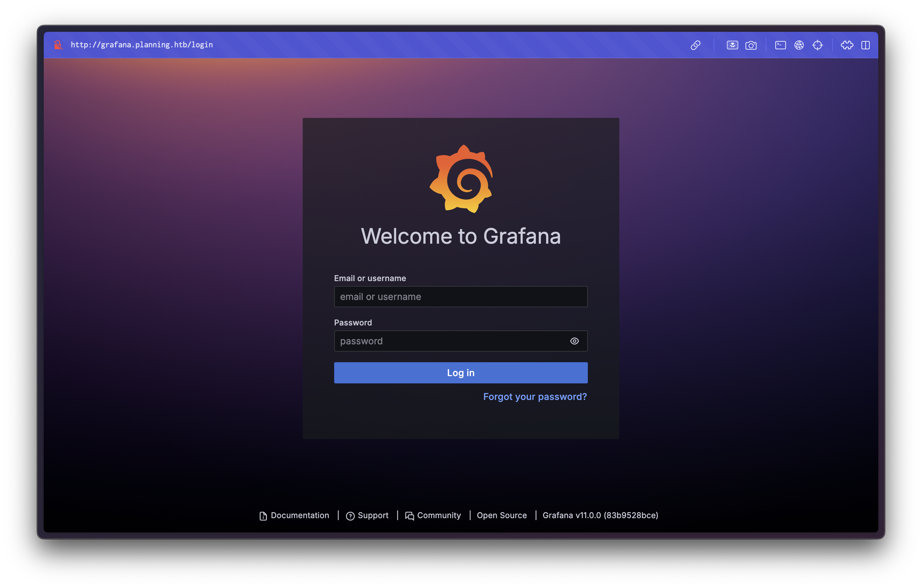The image size is (922, 588).
Task: Open the Documentation footer link
Action: [294, 515]
